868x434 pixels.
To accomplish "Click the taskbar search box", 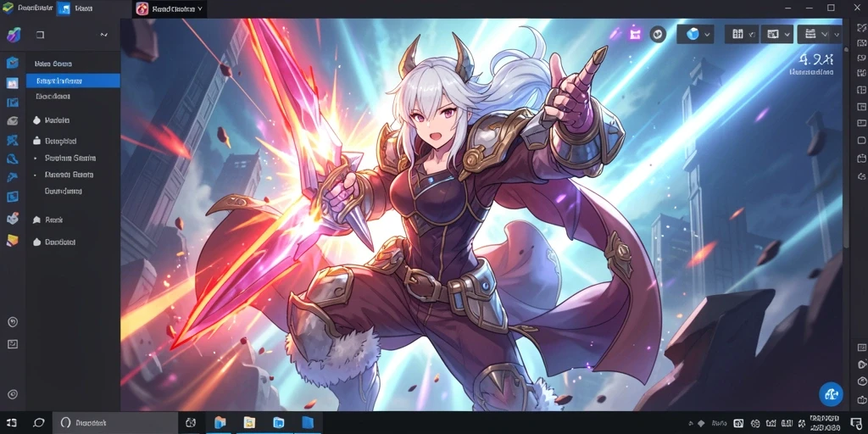I will pyautogui.click(x=115, y=423).
